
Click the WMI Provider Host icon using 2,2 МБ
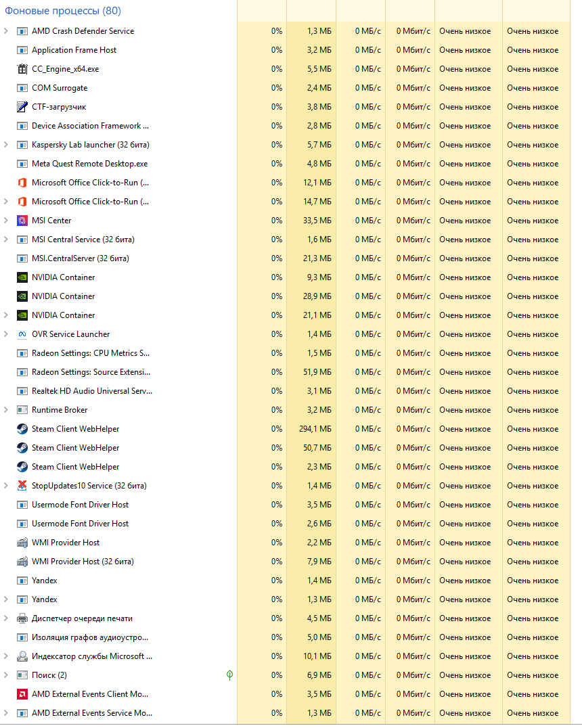tap(22, 543)
